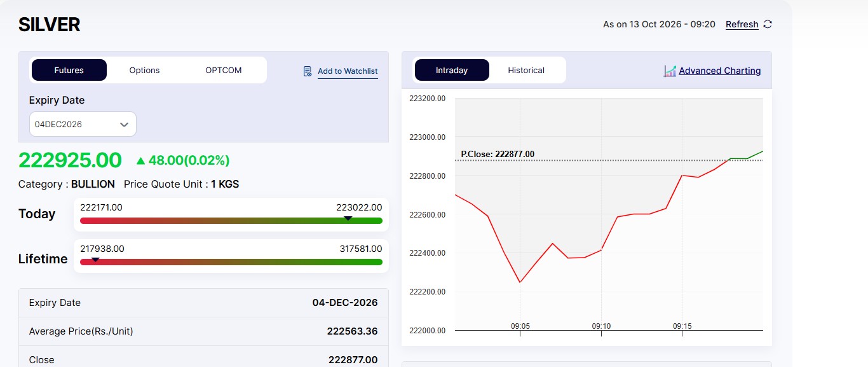Click the 223200.00 y-axis label
This screenshot has width=868, height=367.
pos(427,99)
